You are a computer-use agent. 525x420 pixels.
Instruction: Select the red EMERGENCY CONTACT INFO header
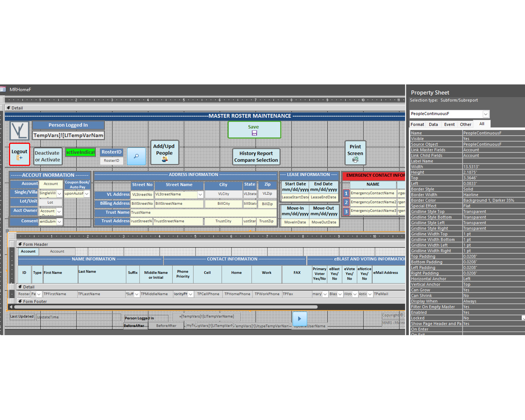click(x=374, y=175)
